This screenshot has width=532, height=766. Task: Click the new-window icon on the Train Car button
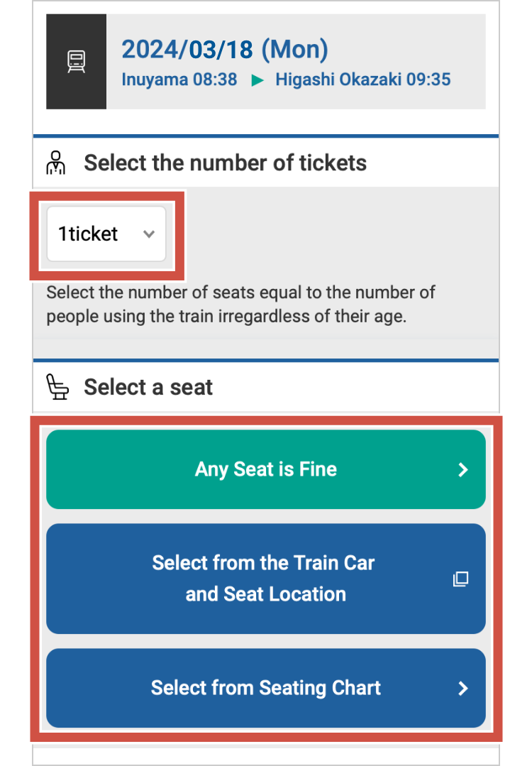click(460, 579)
